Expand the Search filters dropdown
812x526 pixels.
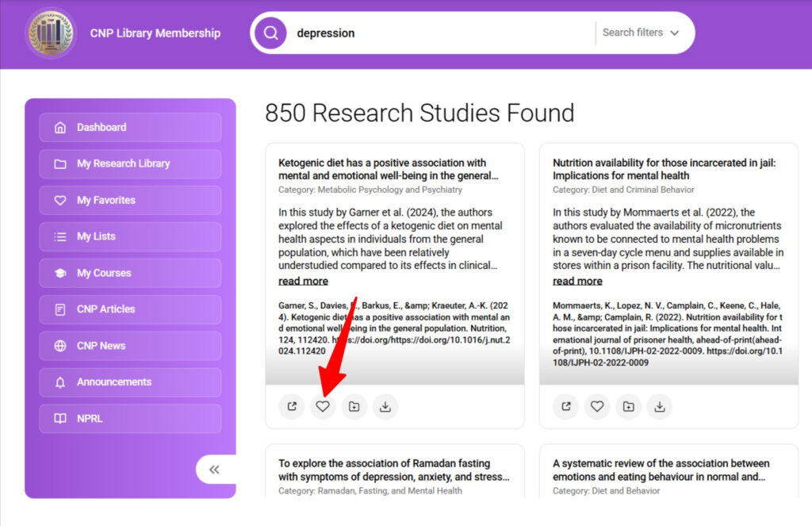tap(641, 33)
